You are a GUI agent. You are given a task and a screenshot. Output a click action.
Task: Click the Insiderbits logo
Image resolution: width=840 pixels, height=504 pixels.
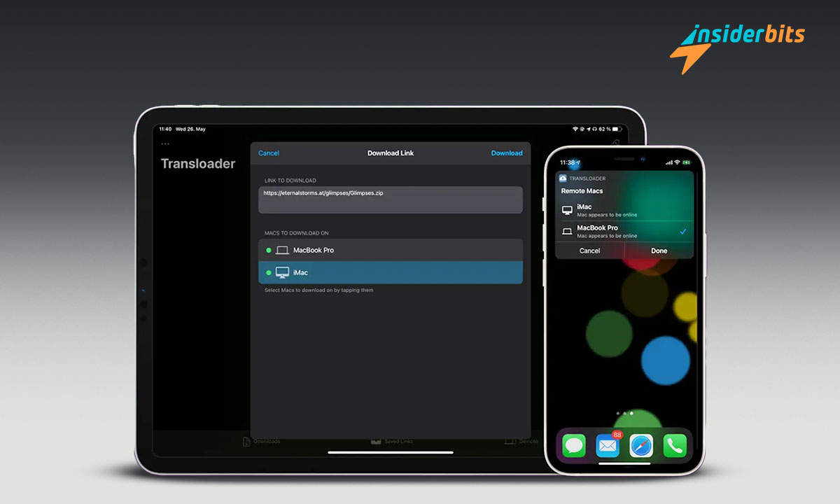click(x=737, y=41)
